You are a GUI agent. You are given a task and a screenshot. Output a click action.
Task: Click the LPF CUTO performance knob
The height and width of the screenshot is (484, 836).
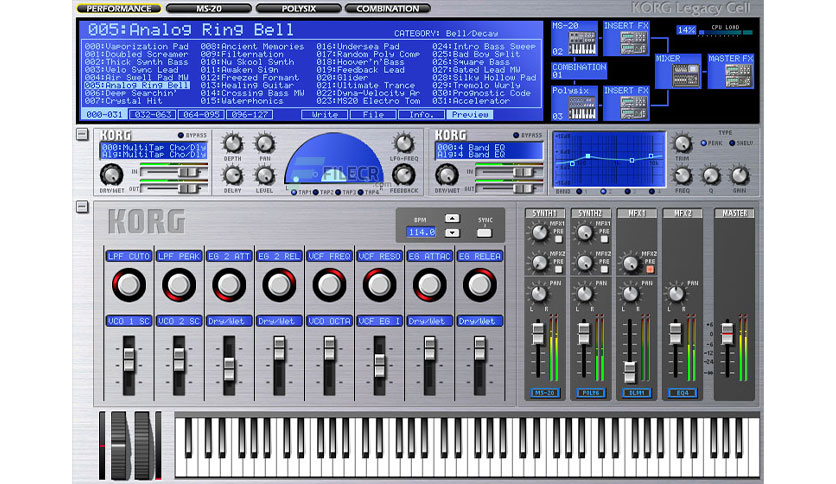click(x=128, y=285)
